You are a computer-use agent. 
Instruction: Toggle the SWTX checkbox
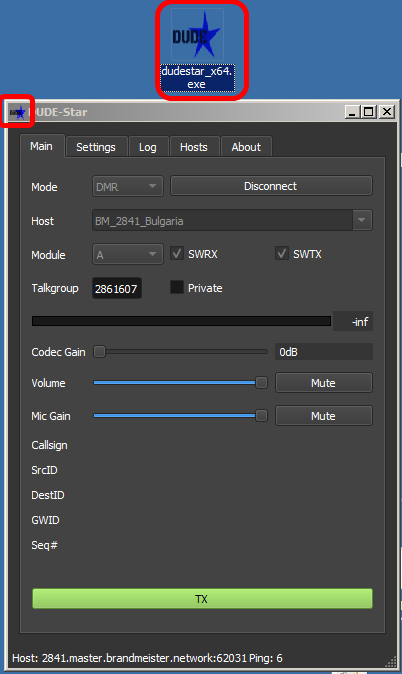(x=282, y=254)
